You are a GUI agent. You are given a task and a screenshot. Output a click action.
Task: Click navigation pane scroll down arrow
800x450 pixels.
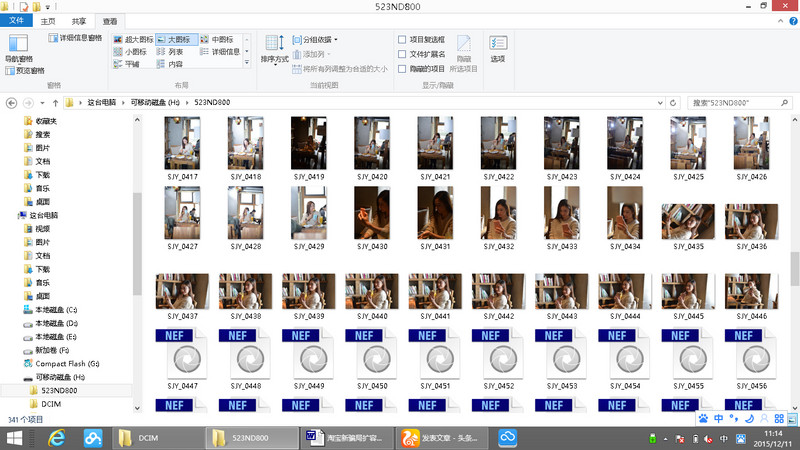(137, 408)
